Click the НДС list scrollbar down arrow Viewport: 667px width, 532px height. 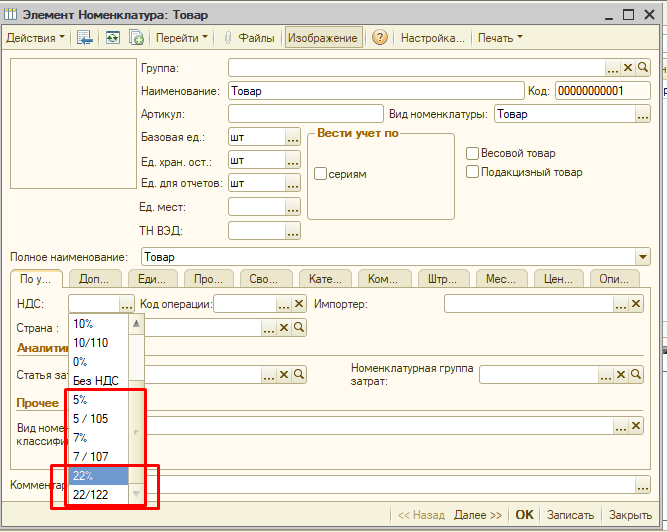click(x=137, y=495)
